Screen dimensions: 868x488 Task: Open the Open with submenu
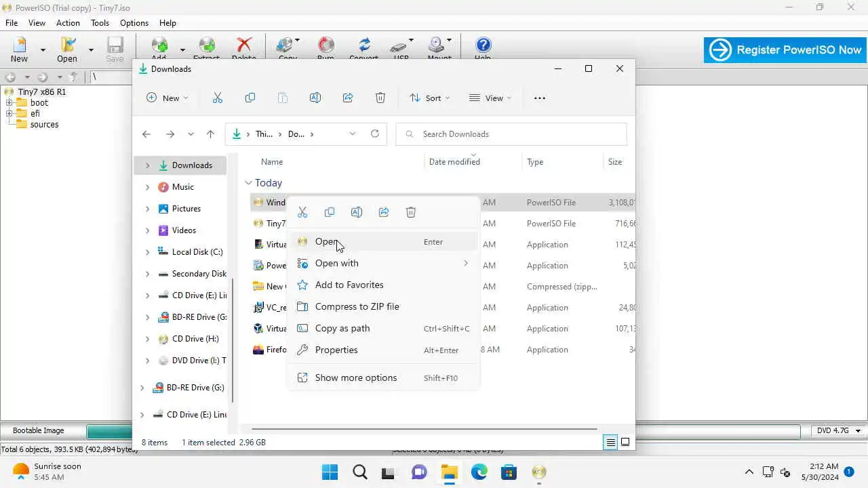point(384,263)
